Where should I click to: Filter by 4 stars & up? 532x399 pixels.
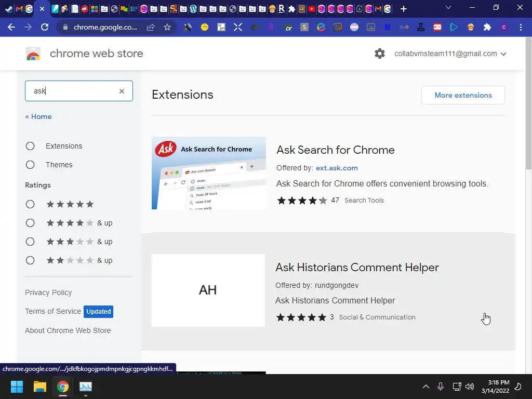click(30, 223)
